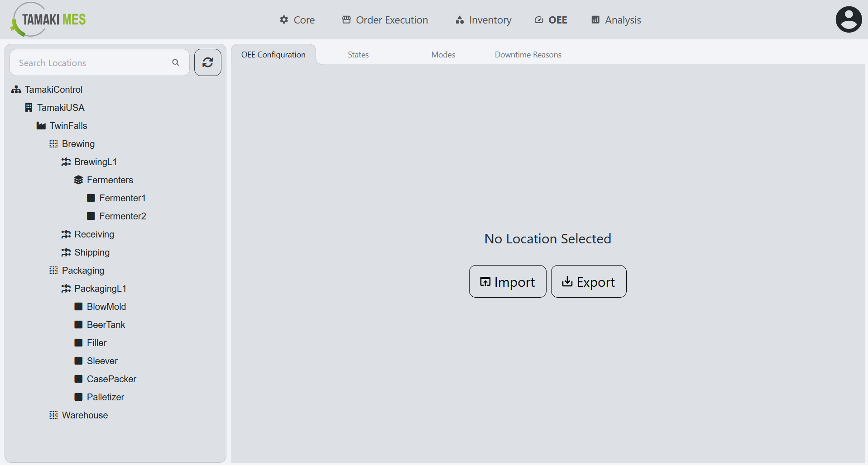Switch to the States tab

(x=358, y=54)
